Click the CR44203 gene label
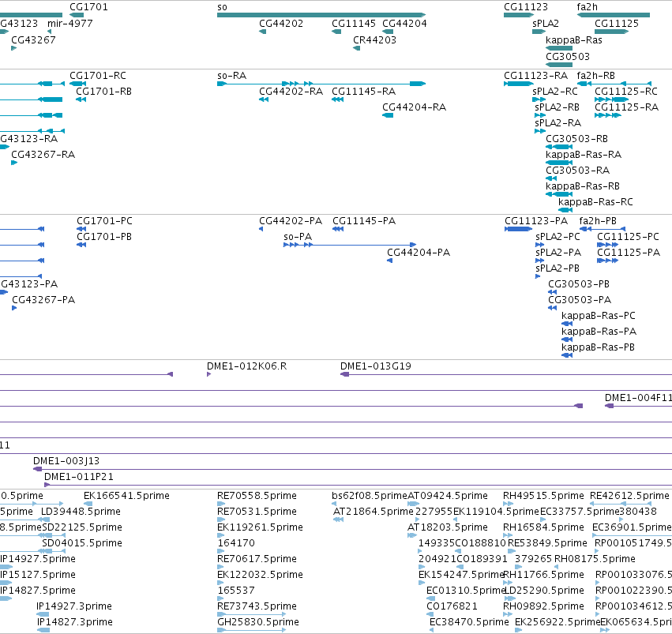Image resolution: width=672 pixels, height=634 pixels. click(374, 40)
